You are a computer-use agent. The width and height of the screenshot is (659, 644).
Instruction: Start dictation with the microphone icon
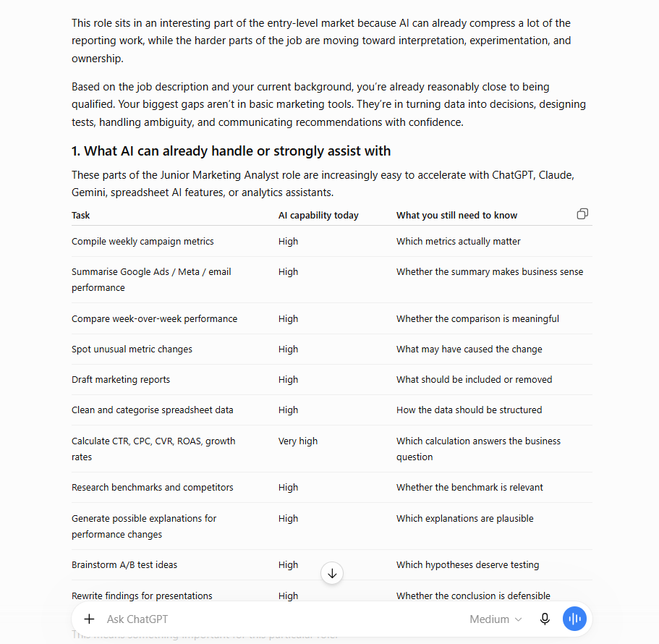(x=545, y=619)
